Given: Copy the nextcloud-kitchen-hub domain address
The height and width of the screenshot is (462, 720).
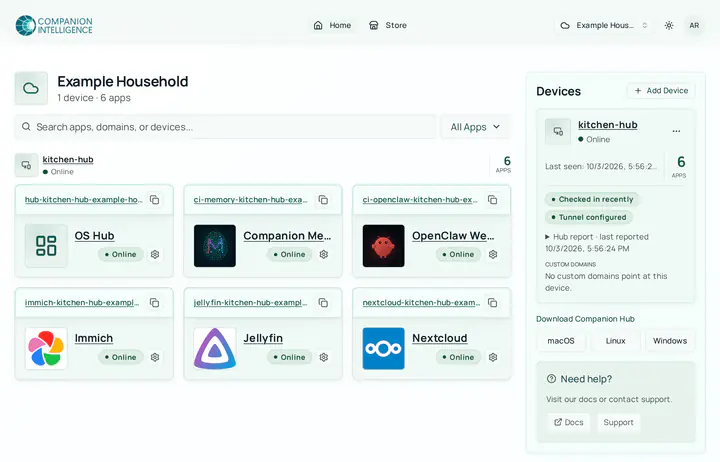Looking at the screenshot, I should pos(492,303).
